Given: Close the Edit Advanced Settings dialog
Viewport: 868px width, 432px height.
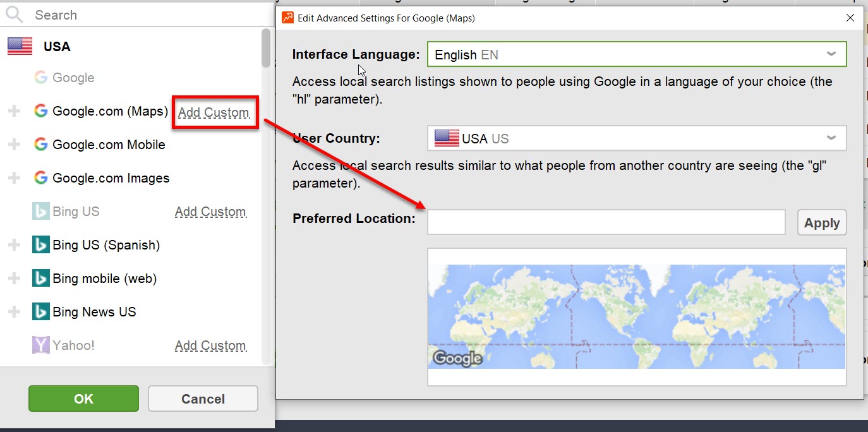Looking at the screenshot, I should click(850, 18).
